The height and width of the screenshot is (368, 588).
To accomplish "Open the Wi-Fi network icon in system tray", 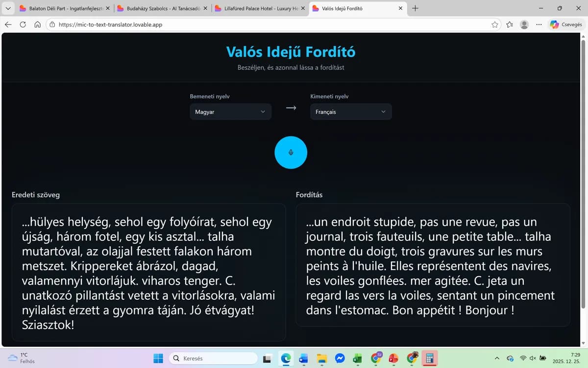I will (x=523, y=359).
